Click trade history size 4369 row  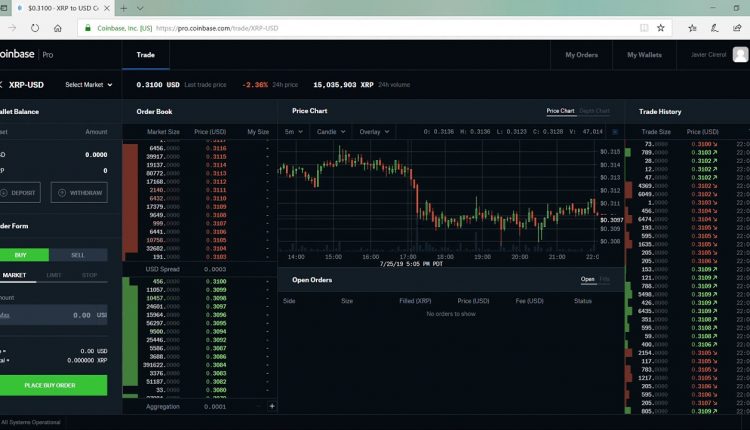pos(687,186)
